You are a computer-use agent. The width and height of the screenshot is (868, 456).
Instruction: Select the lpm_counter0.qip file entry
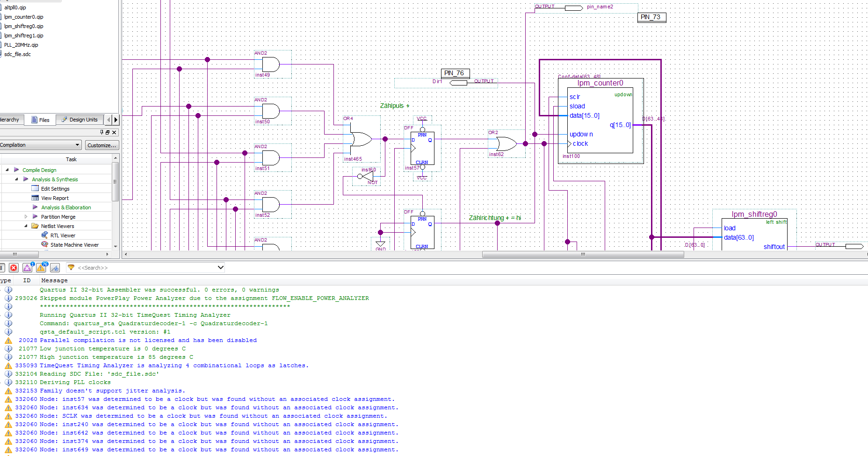tap(23, 17)
